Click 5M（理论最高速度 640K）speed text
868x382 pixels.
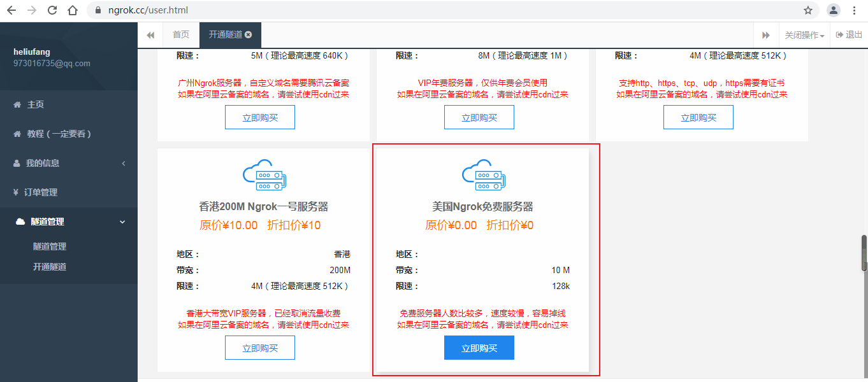coord(300,56)
